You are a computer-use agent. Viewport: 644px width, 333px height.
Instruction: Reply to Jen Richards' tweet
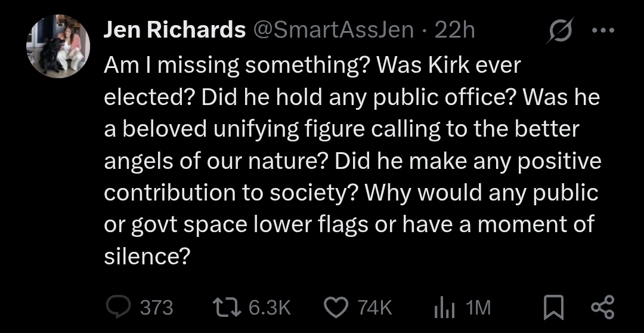(x=117, y=307)
